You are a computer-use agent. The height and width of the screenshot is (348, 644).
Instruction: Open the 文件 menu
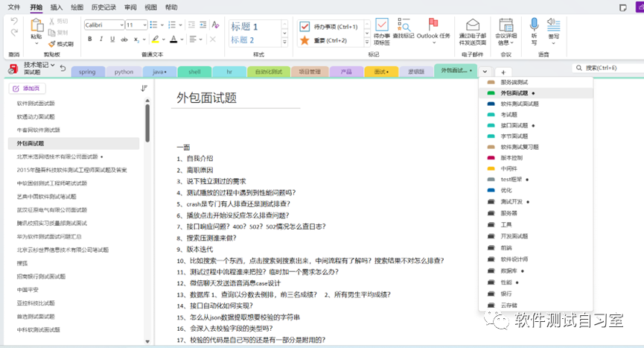14,7
